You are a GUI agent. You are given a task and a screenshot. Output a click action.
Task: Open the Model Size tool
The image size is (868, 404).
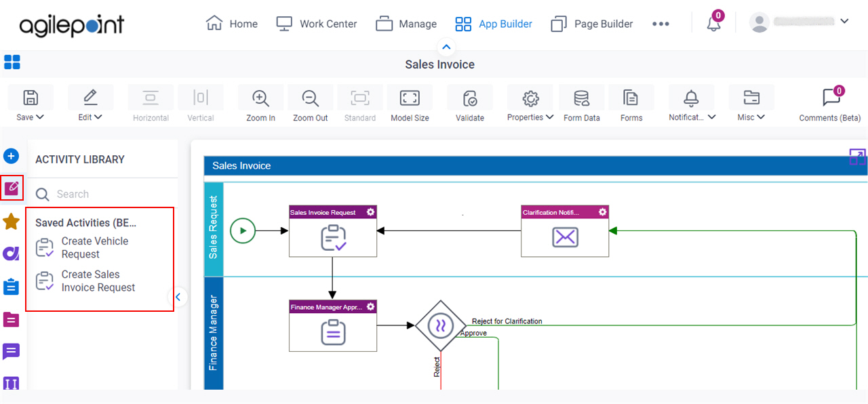410,98
